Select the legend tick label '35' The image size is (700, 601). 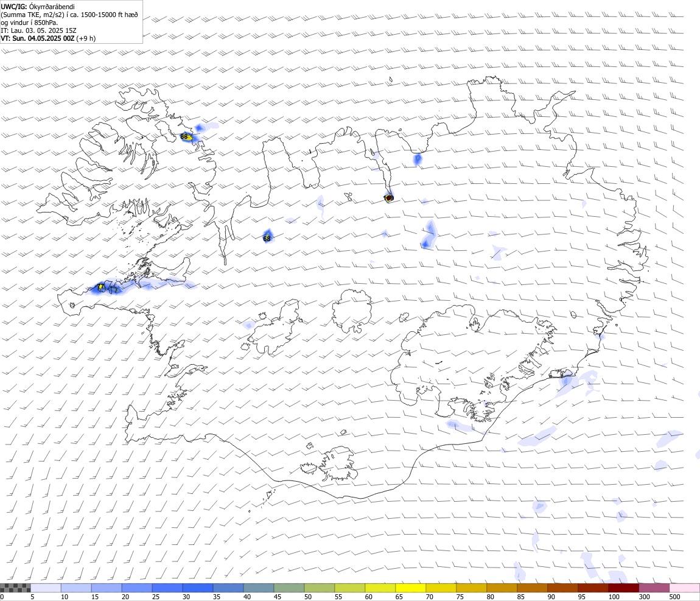point(217,597)
